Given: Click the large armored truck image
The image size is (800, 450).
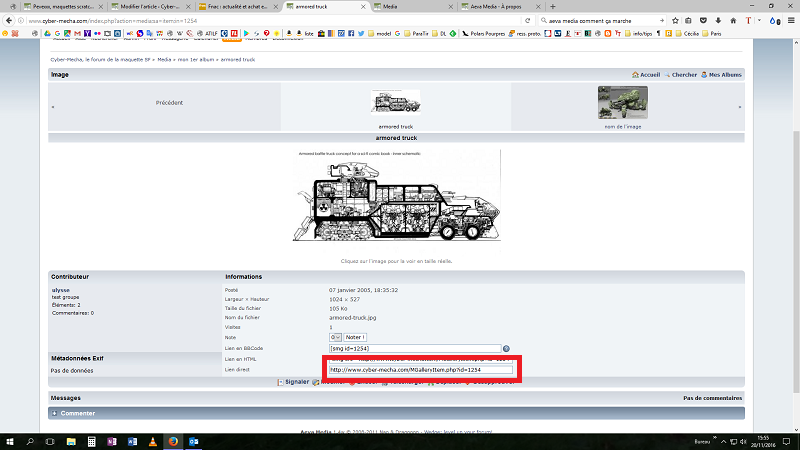Looking at the screenshot, I should 396,201.
